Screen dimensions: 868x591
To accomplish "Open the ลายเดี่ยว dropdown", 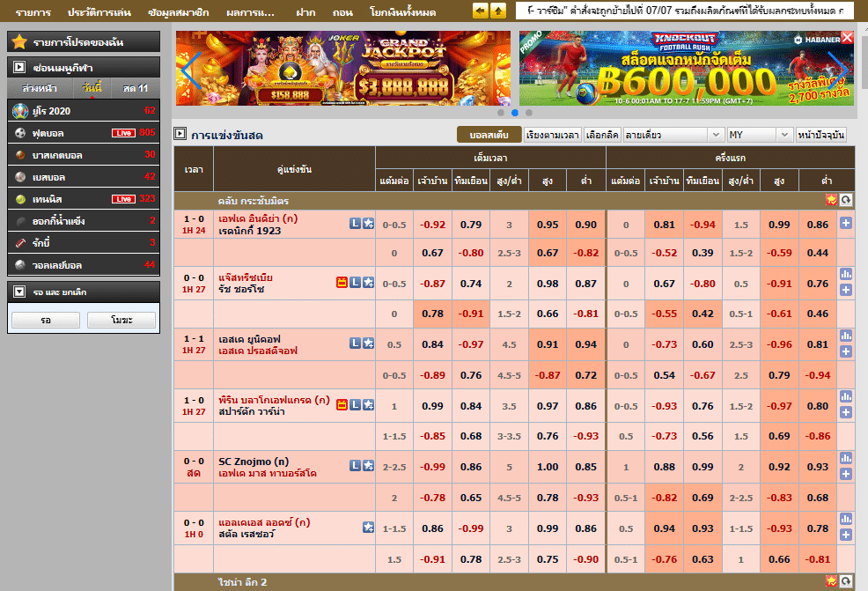I will click(x=673, y=135).
